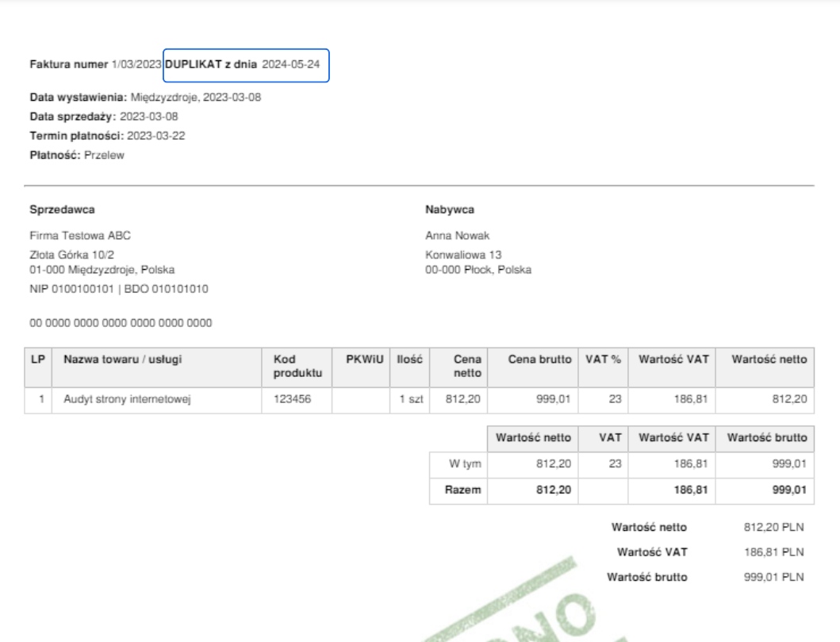Click the 'Faktura numer' heading label

68,64
